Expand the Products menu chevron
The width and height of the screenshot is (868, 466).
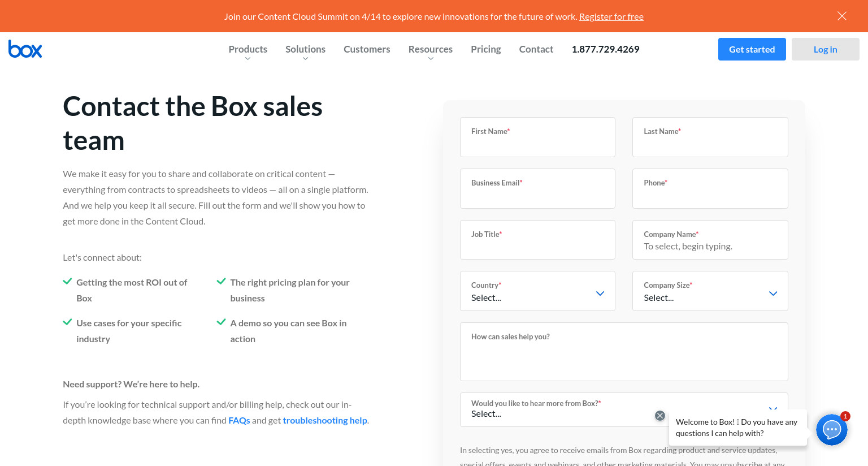(248, 59)
